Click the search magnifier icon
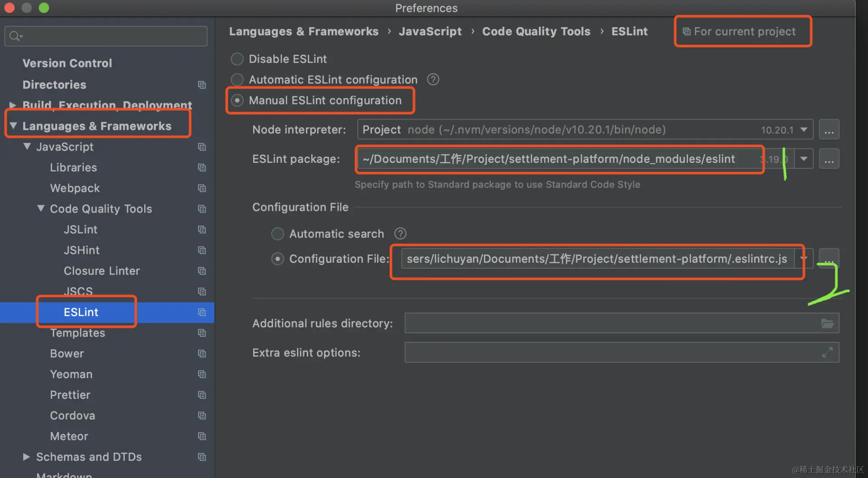The height and width of the screenshot is (478, 868). click(x=15, y=36)
